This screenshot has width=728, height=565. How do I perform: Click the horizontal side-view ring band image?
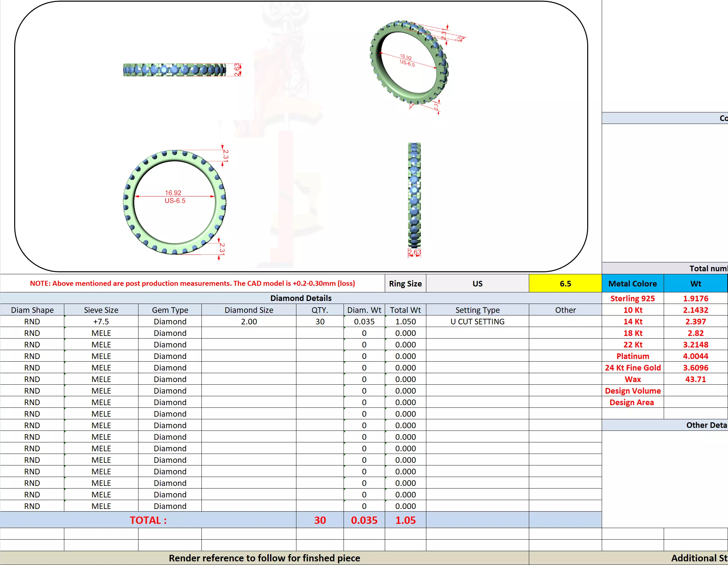[x=174, y=70]
